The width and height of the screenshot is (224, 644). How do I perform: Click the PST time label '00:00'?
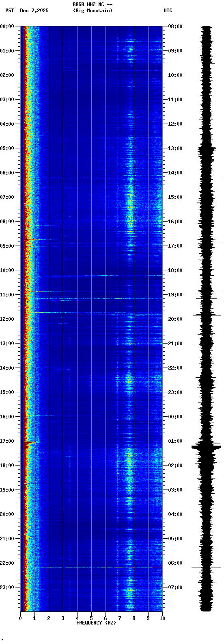pyautogui.click(x=7, y=26)
